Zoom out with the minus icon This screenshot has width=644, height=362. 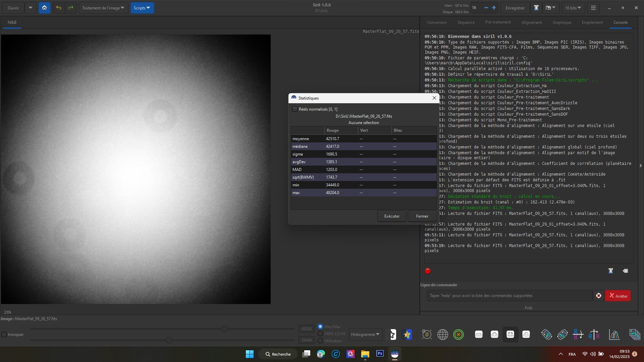click(479, 335)
